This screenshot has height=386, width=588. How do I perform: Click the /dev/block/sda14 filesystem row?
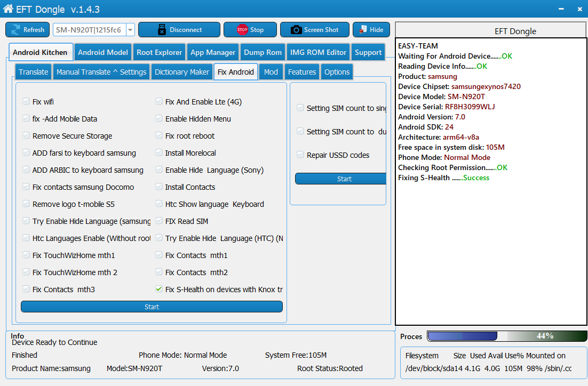point(488,368)
